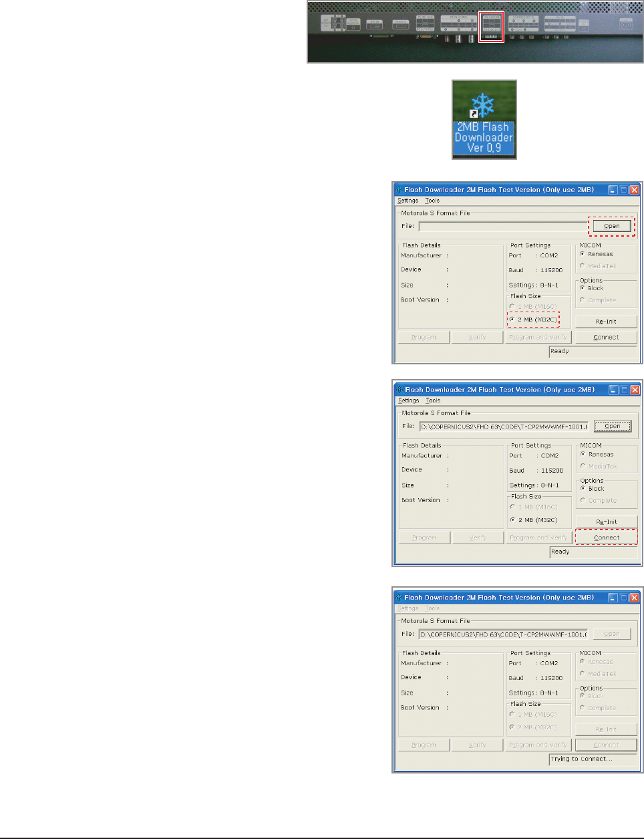644x839 pixels.
Task: Click greyed Connect button in Trying to Connect window
Action: (606, 745)
